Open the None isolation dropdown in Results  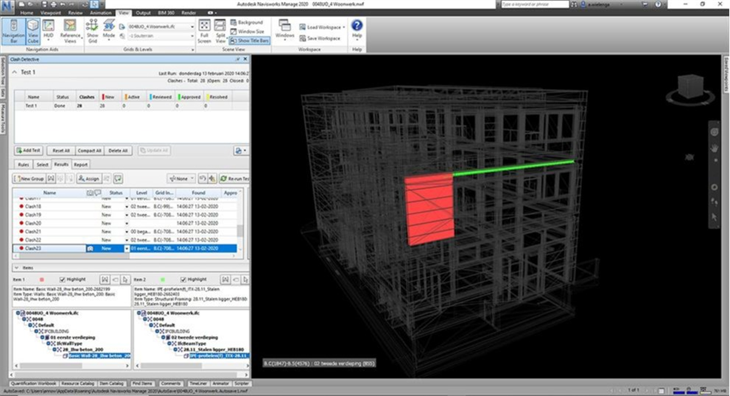181,179
